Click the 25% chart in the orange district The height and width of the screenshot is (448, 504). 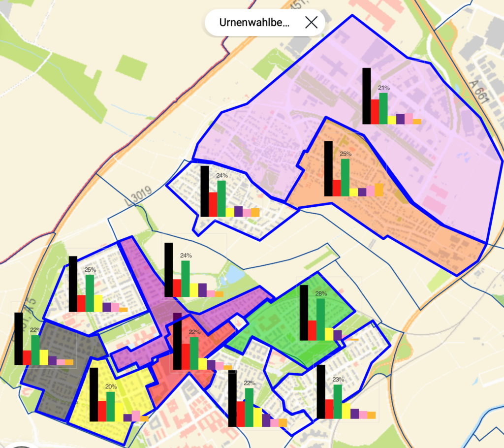click(x=353, y=169)
